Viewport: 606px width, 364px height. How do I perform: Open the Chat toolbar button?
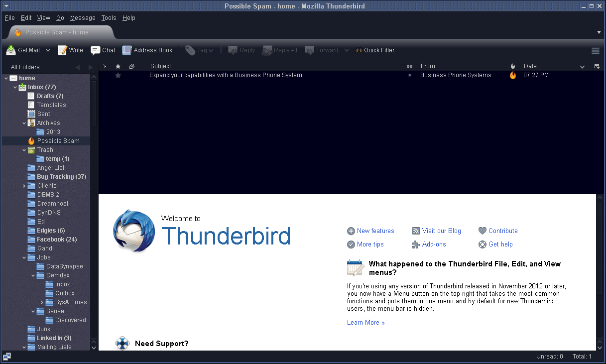(x=103, y=50)
